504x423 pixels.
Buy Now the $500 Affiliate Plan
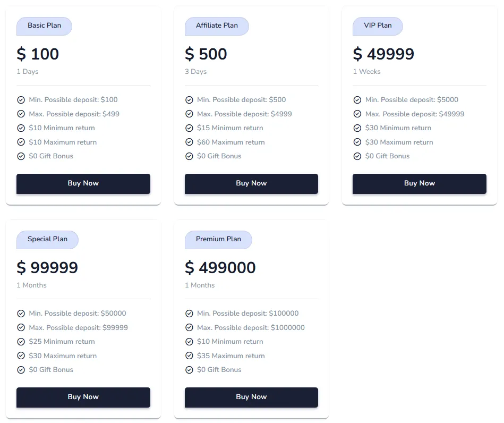[x=251, y=183]
